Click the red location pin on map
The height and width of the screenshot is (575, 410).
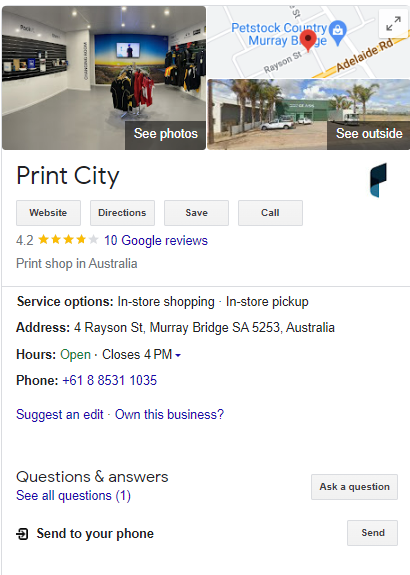(308, 41)
